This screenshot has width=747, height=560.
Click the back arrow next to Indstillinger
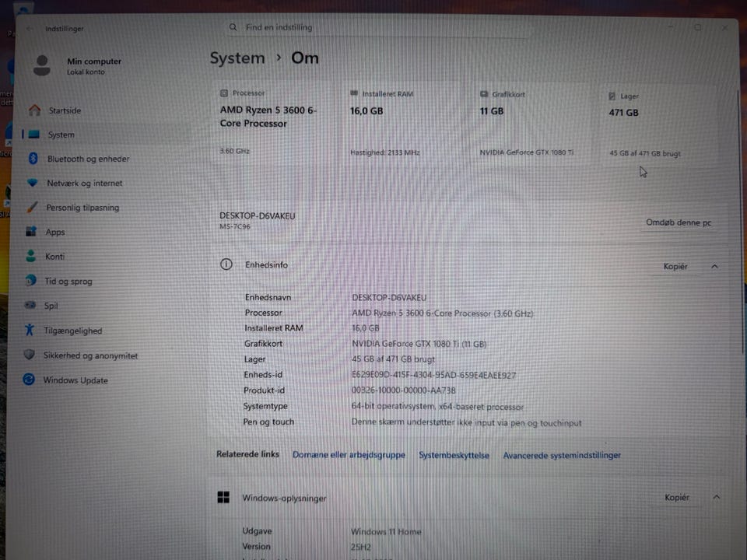click(x=30, y=29)
